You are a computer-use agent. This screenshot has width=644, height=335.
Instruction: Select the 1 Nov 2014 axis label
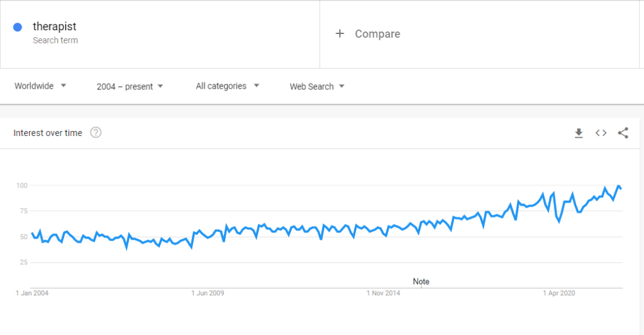383,293
